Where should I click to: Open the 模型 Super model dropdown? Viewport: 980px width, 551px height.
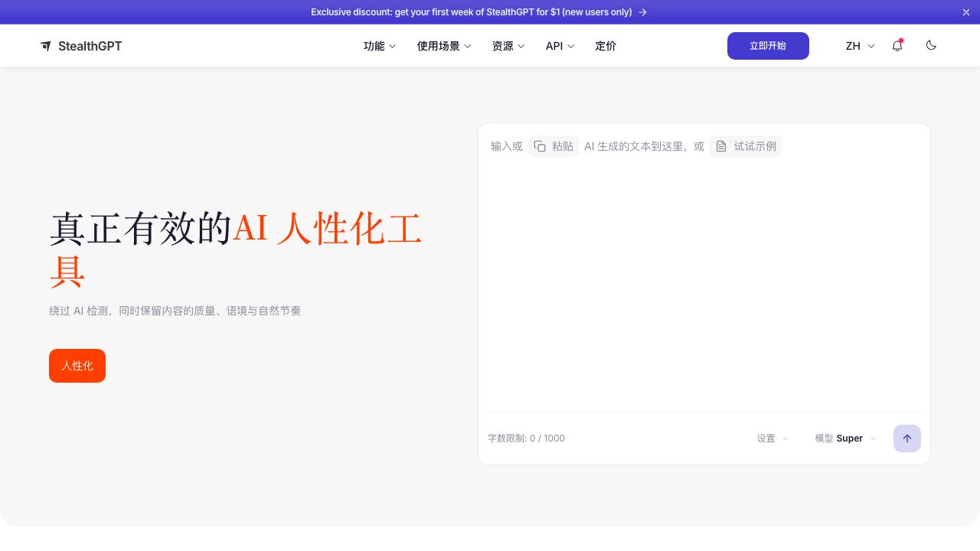pos(846,439)
